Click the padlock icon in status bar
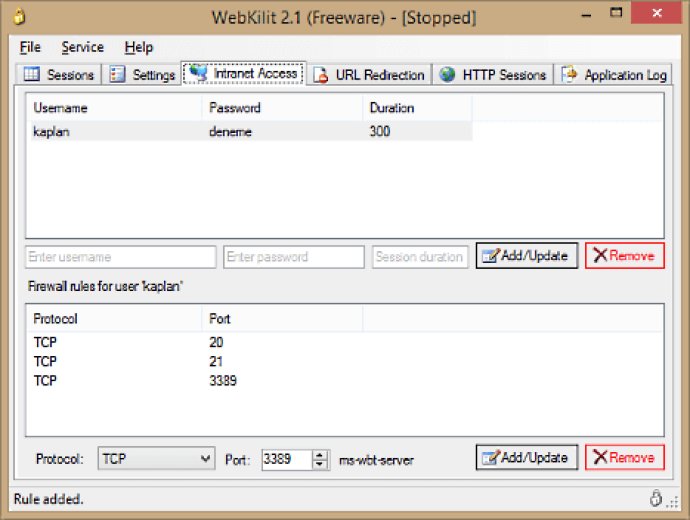 pos(656,498)
